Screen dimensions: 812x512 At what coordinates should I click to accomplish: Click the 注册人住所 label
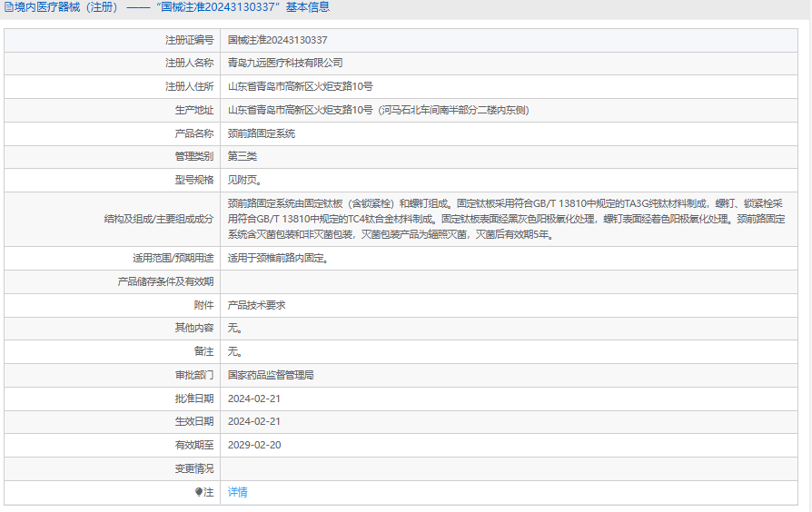(x=190, y=86)
